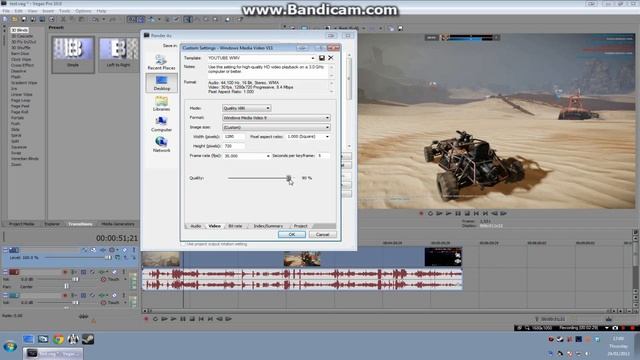640x360 pixels.
Task: Save the YOUTUBE WMV template
Action: pos(322,58)
